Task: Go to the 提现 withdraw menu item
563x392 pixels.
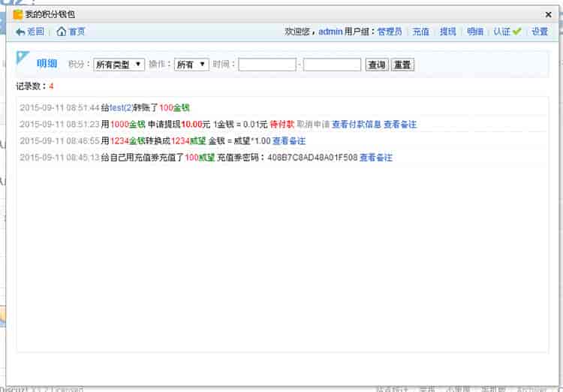Action: coord(448,32)
